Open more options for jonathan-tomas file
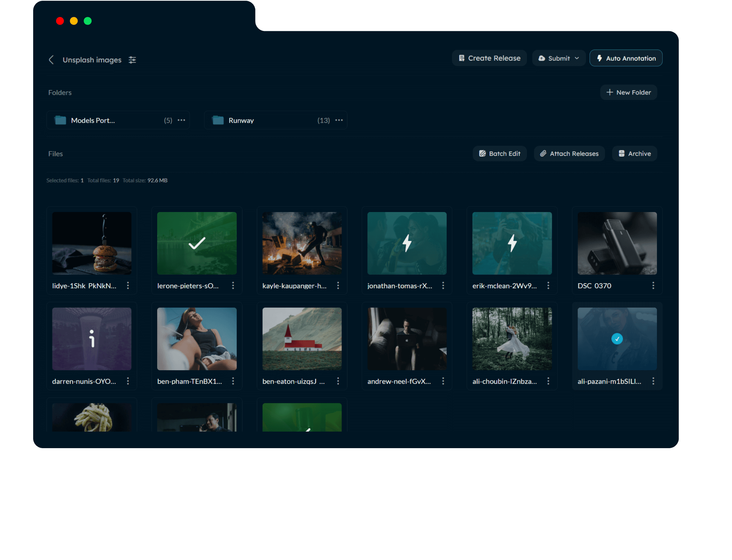Image resolution: width=732 pixels, height=560 pixels. [443, 286]
